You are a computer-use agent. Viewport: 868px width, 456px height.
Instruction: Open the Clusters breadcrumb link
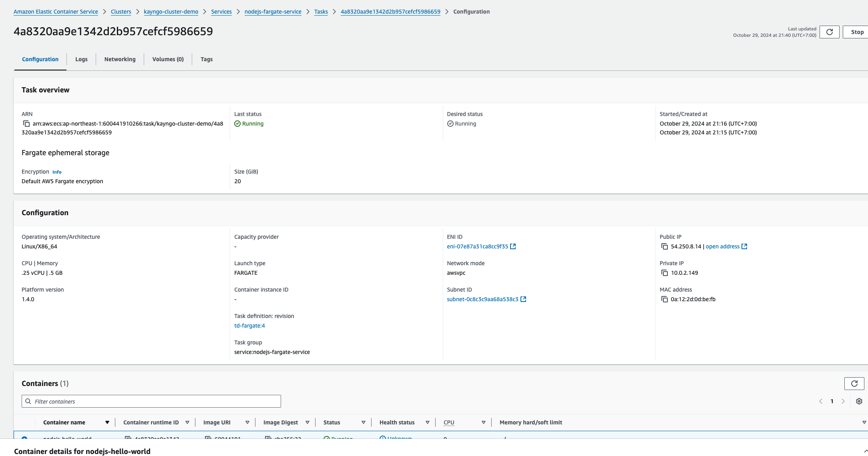121,12
